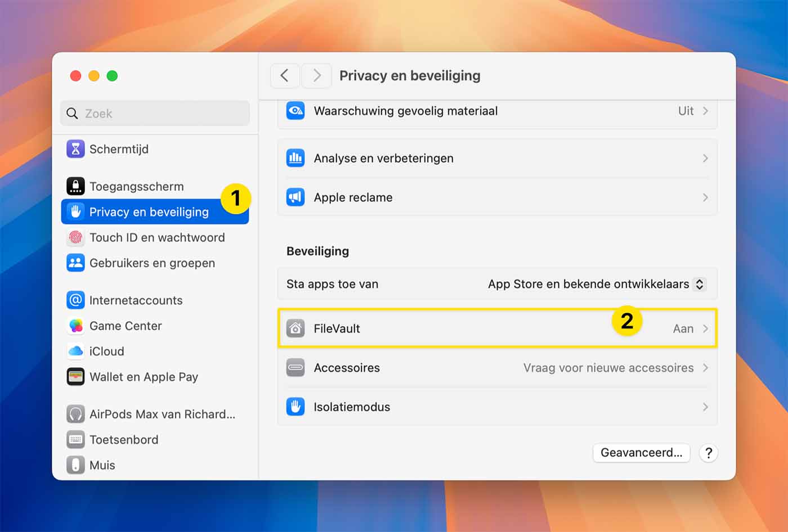Open Waarschuwing gevoelig materiaal settings

pos(495,111)
